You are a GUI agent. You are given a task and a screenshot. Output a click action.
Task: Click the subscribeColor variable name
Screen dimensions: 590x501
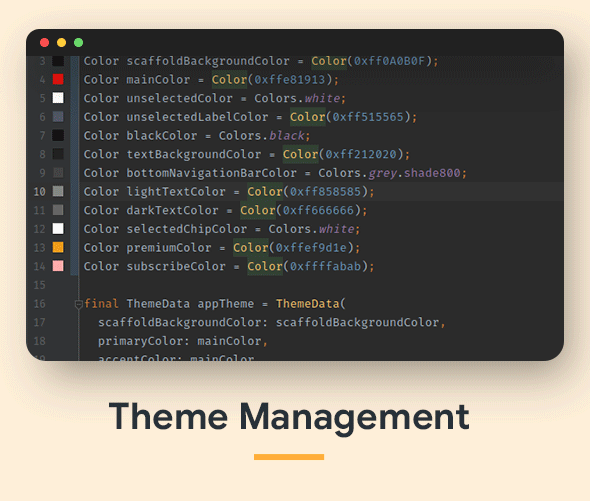[176, 266]
